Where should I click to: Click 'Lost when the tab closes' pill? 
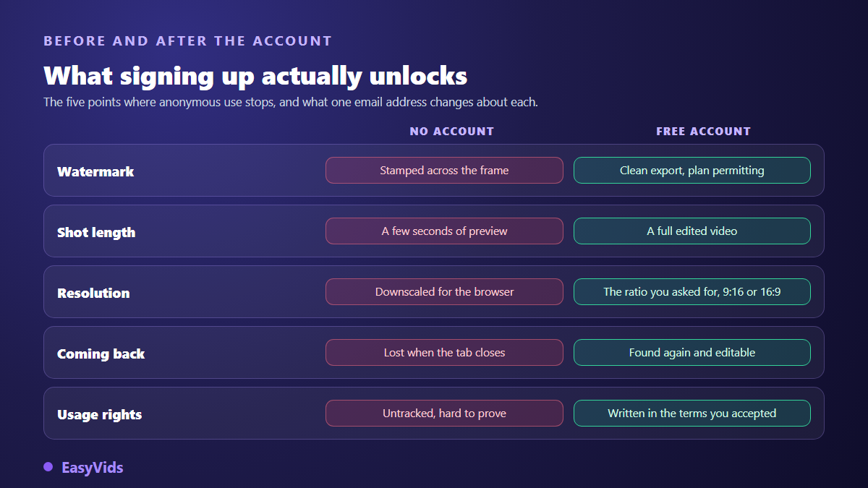click(444, 353)
